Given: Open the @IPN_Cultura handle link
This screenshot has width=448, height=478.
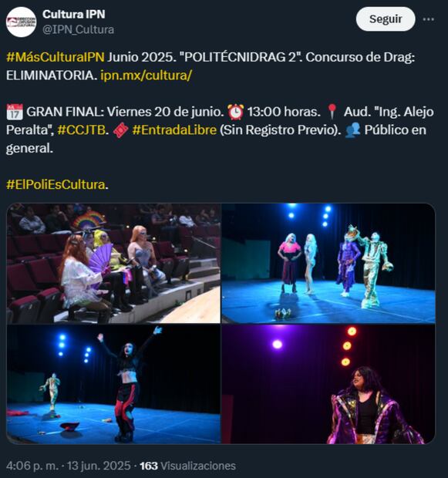Looking at the screenshot, I should [x=79, y=29].
